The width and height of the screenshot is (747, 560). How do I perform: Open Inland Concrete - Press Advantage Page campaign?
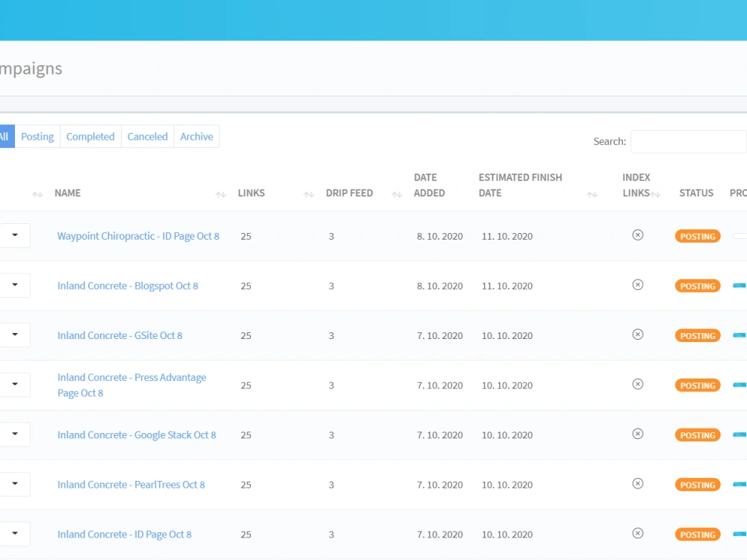(x=132, y=385)
